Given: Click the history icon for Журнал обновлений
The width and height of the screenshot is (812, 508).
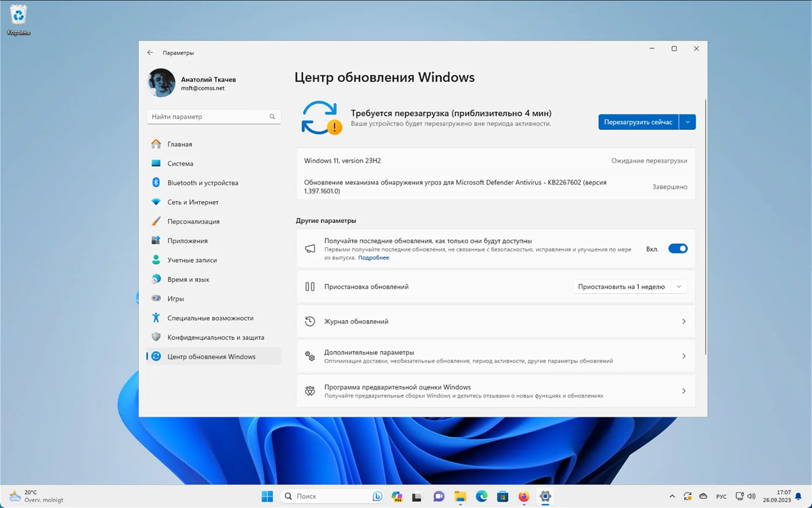Looking at the screenshot, I should click(x=310, y=322).
